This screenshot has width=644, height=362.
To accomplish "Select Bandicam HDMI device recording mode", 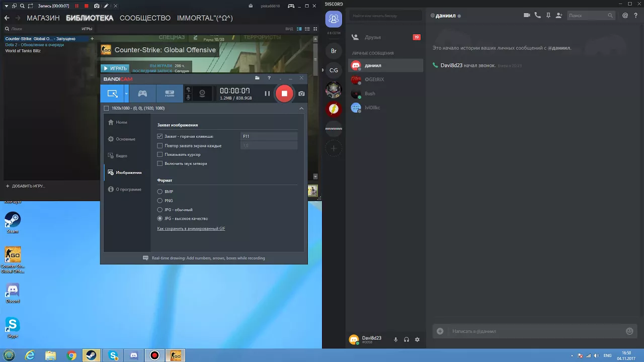I will pyautogui.click(x=170, y=94).
